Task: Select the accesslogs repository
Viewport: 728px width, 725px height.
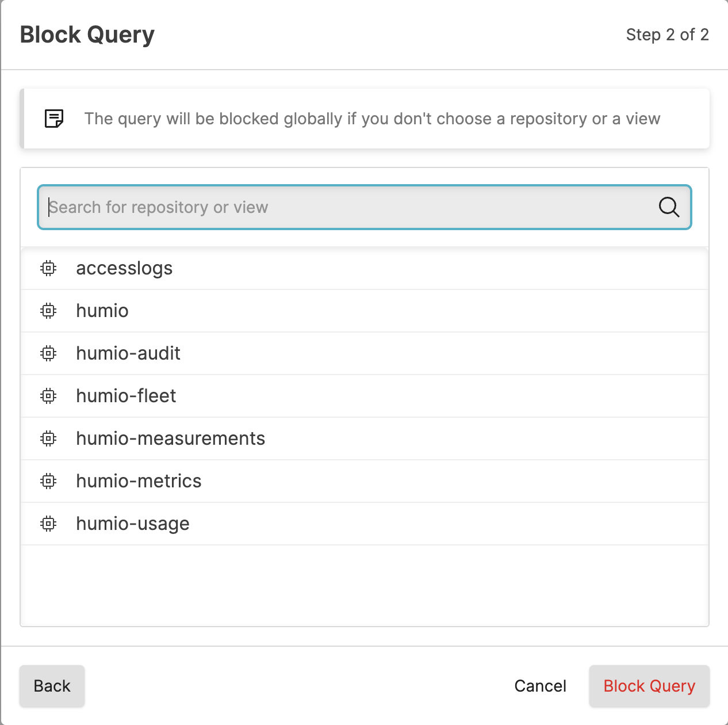Action: [x=124, y=268]
